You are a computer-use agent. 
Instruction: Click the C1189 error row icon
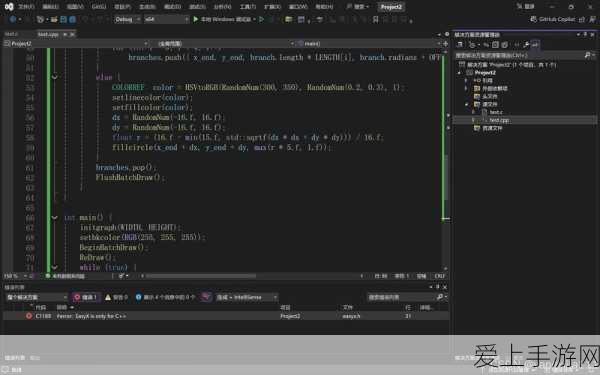coord(29,316)
